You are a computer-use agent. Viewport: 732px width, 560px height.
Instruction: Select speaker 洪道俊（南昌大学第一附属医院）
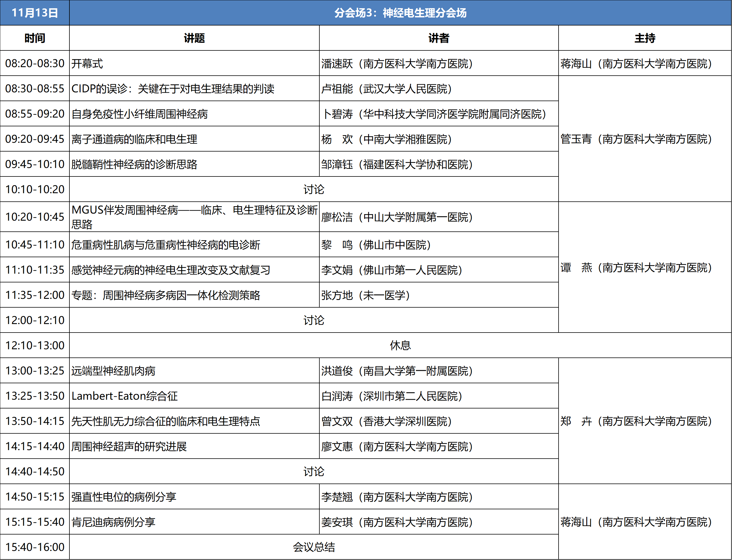439,371
